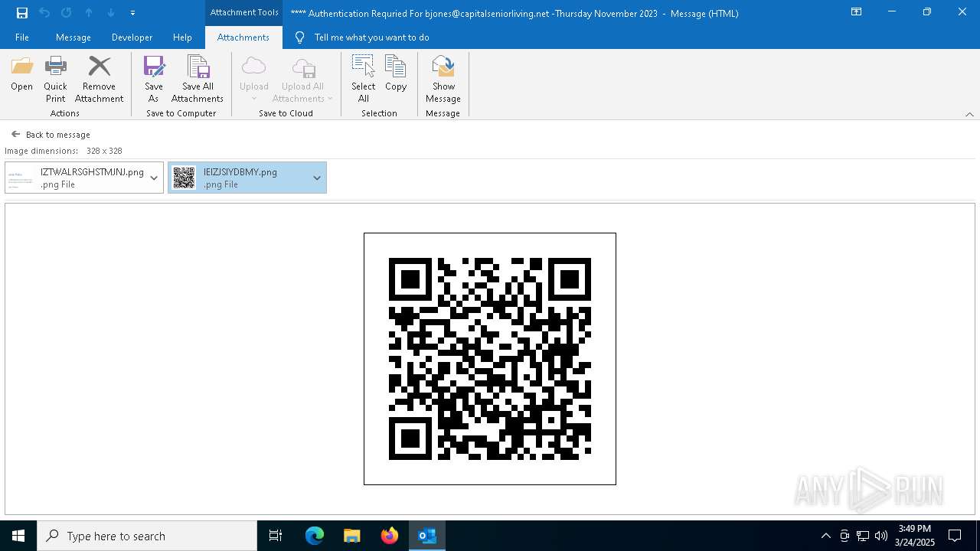
Task: Click Attachment Tools contextual tab label
Action: pyautogui.click(x=244, y=12)
